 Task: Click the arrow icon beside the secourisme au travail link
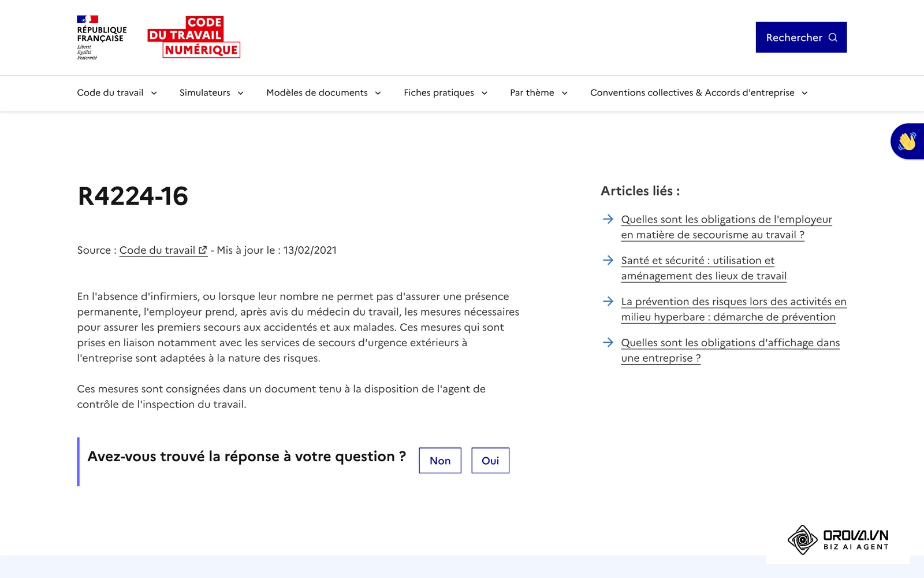click(608, 219)
